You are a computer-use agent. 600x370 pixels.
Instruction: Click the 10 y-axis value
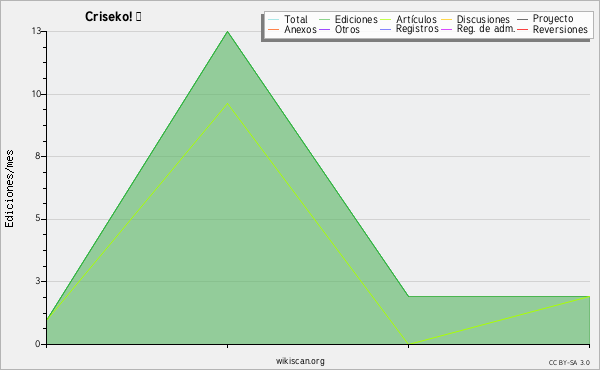tap(36, 94)
